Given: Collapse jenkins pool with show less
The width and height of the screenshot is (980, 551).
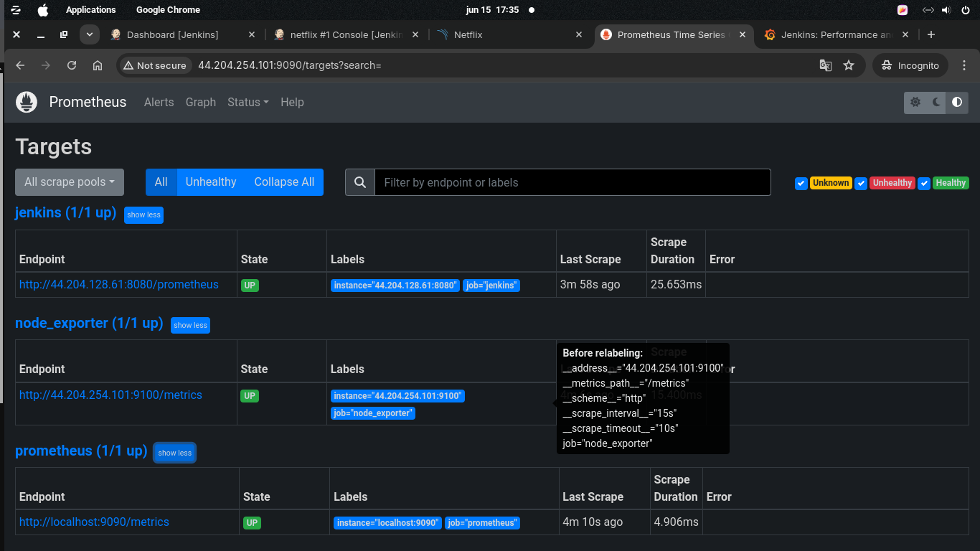Looking at the screenshot, I should coord(143,215).
